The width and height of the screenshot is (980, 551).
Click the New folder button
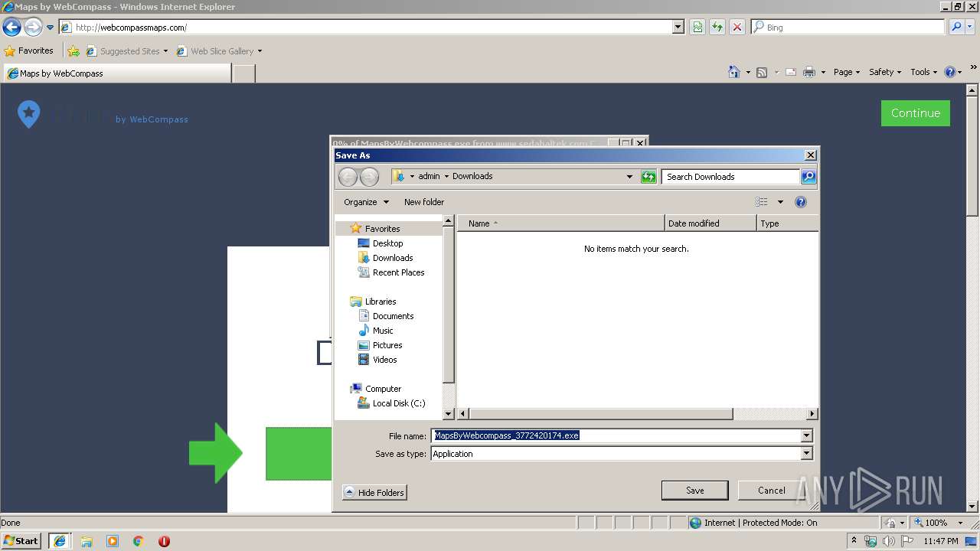(424, 202)
